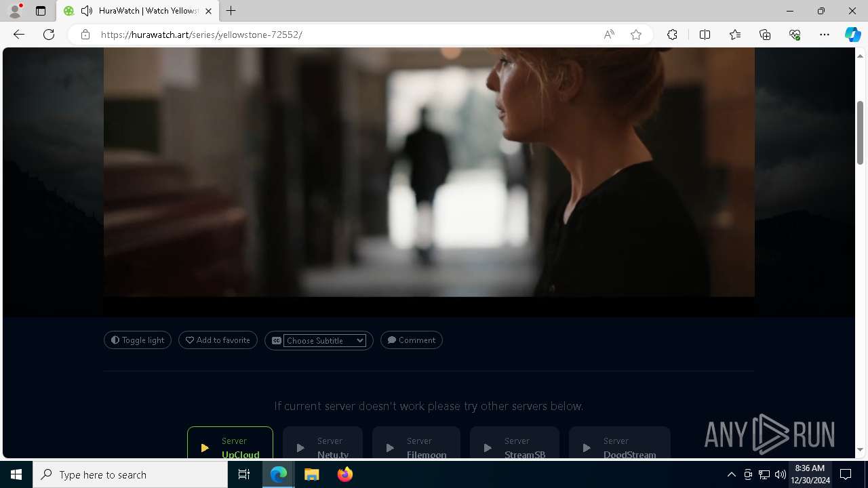The image size is (868, 488).
Task: View site information lock icon
Action: 85,35
